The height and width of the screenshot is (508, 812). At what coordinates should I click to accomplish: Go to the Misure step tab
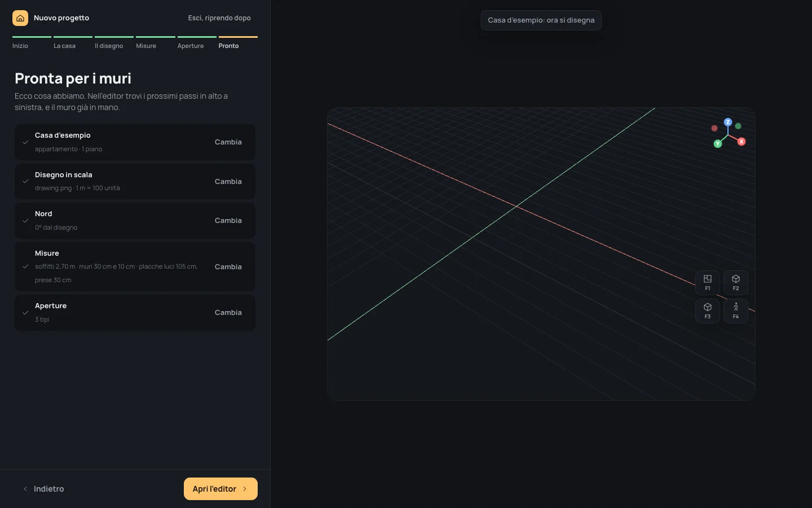146,46
